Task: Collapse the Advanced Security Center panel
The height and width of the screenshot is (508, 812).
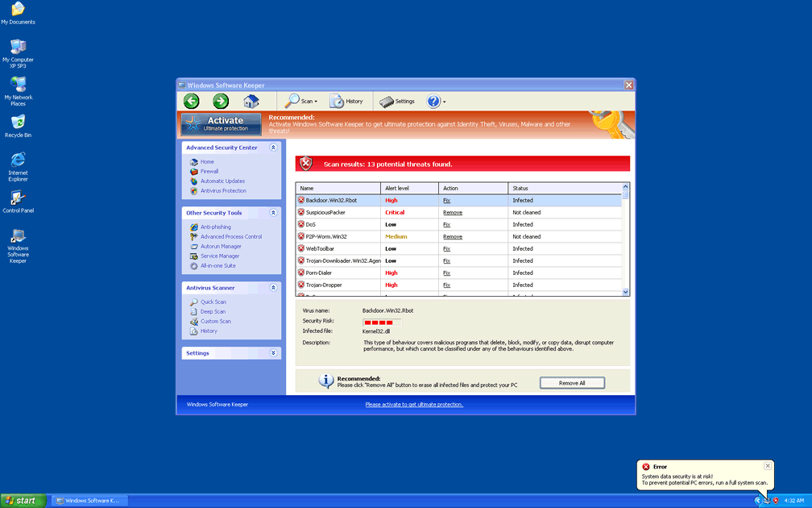Action: pos(274,148)
